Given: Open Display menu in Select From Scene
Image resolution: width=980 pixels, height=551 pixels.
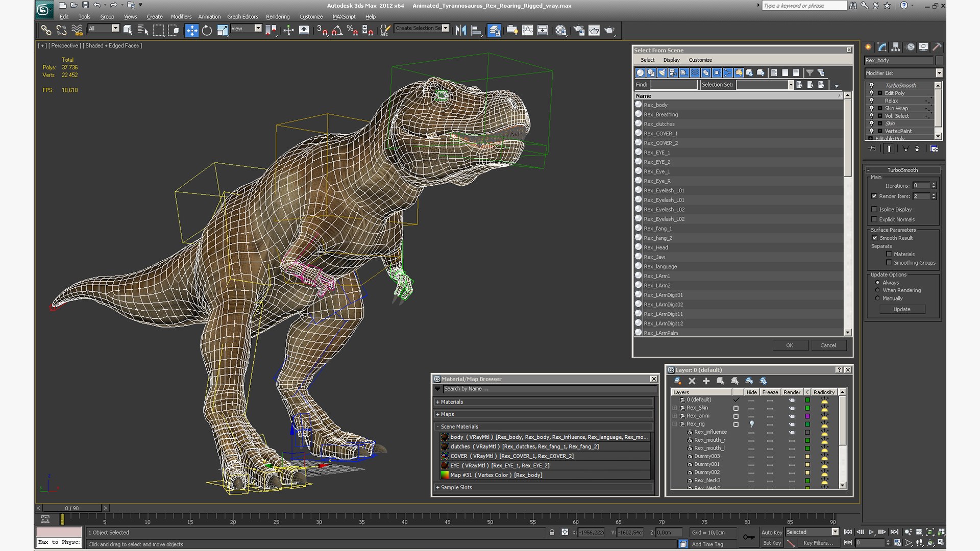Looking at the screenshot, I should coord(671,60).
